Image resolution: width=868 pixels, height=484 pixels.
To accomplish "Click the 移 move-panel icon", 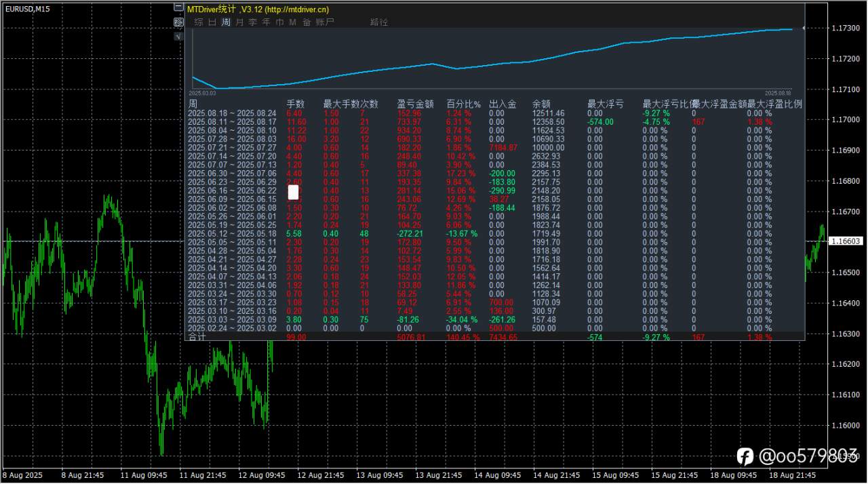I will (179, 22).
